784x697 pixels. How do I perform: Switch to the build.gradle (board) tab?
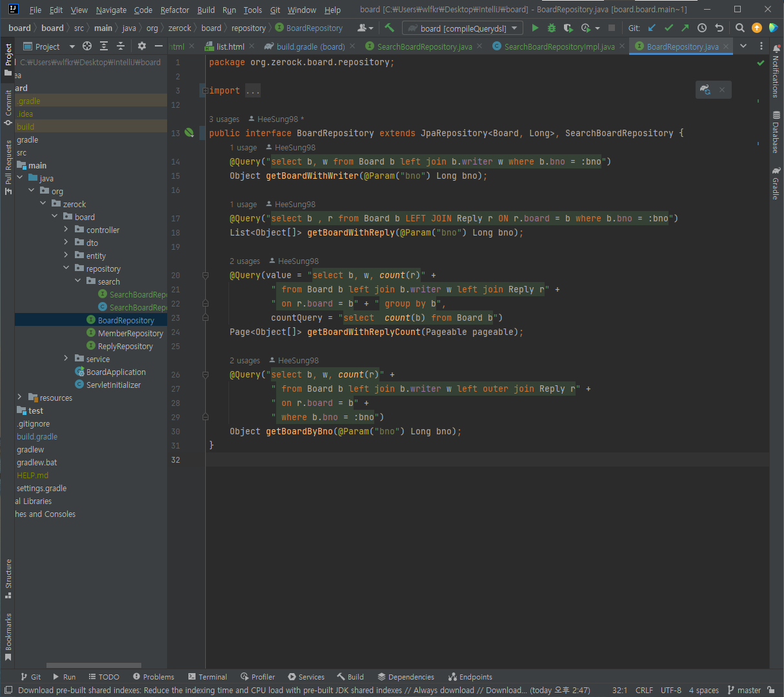point(310,46)
